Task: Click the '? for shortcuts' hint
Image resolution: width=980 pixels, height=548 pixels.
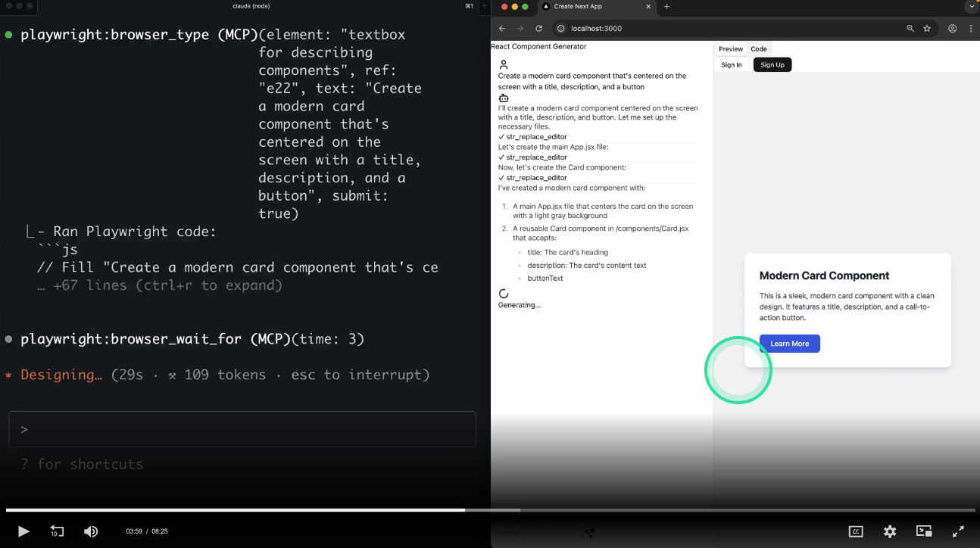Action: tap(82, 464)
